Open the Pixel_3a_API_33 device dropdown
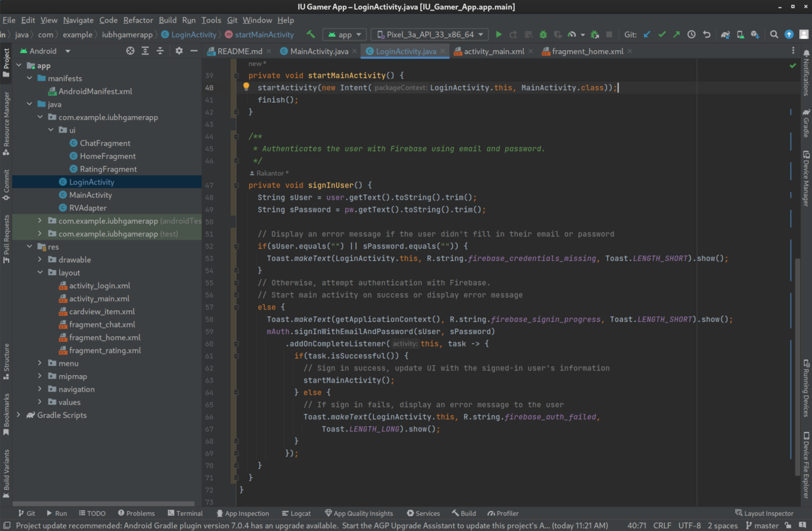The image size is (812, 531). click(430, 34)
